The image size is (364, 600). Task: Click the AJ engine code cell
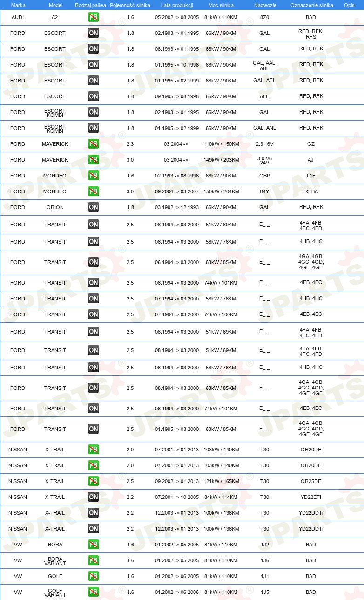tap(311, 159)
